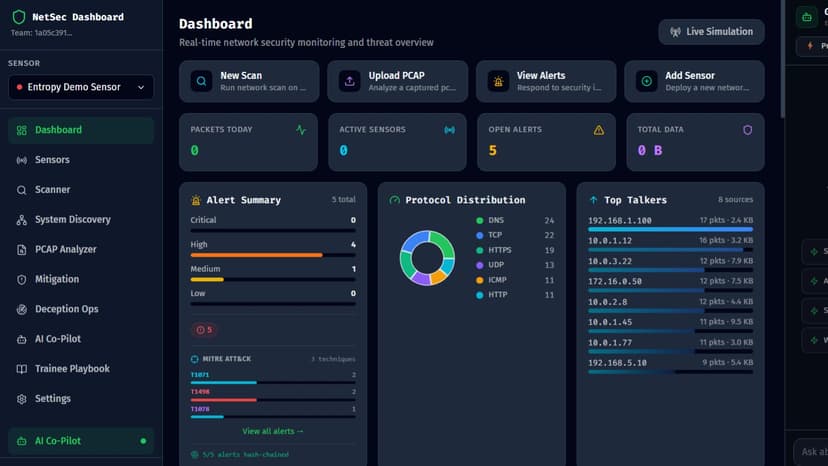Click the Trainee Playbook book icon
This screenshot has width=828, height=466.
click(22, 369)
